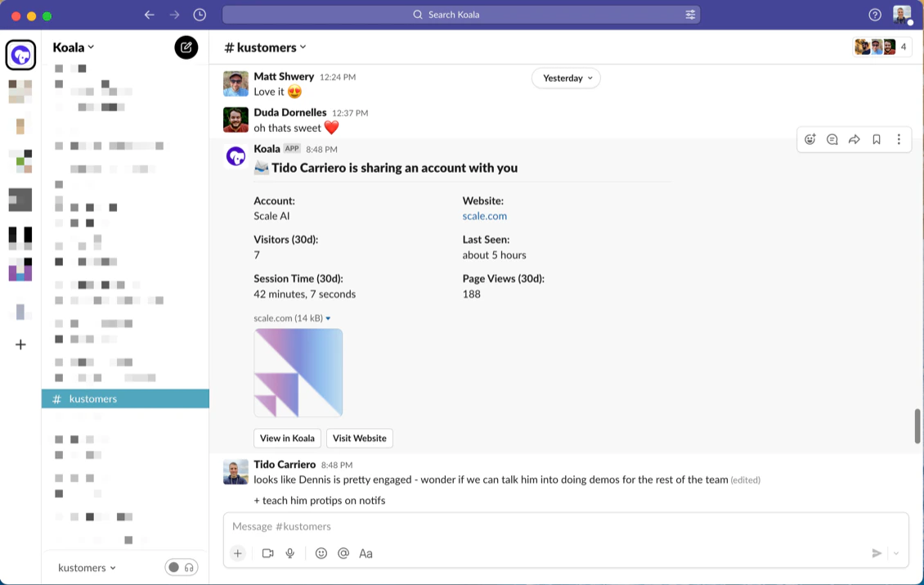Open more actions three-dot menu
The height and width of the screenshot is (585, 924).
(899, 139)
